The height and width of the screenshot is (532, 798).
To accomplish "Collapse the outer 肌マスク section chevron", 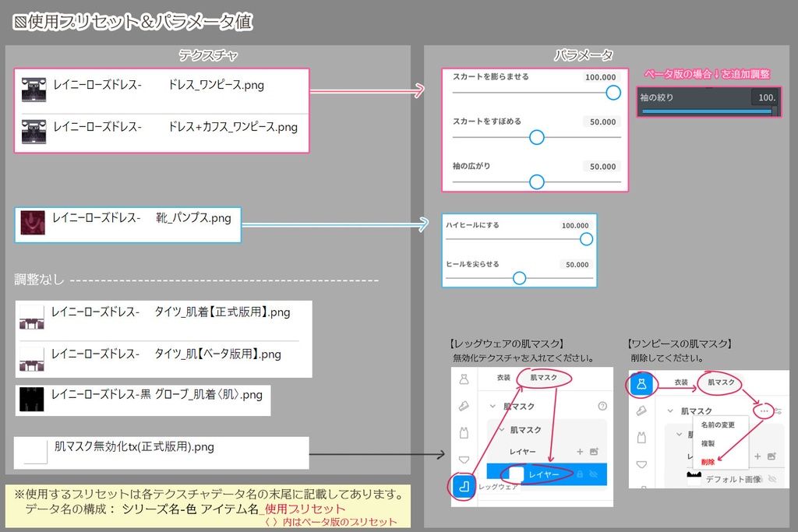I will tap(493, 406).
